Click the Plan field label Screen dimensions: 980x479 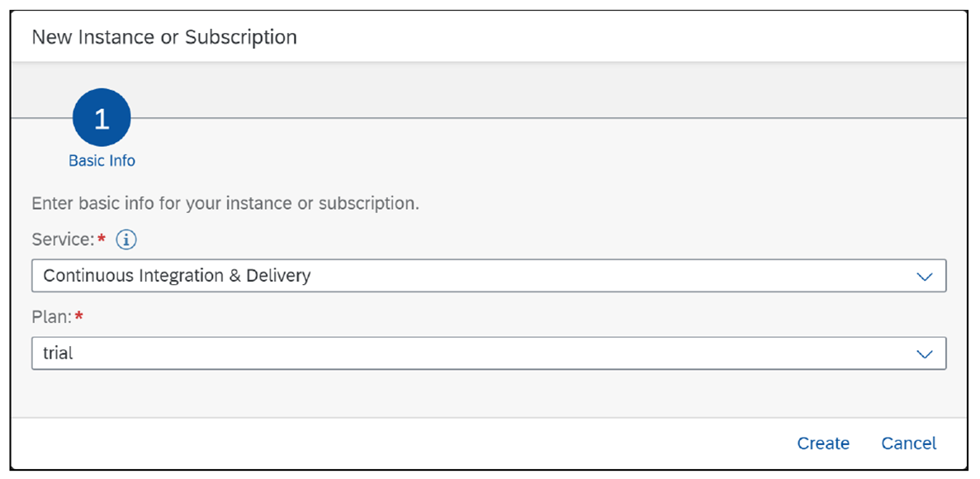click(x=52, y=316)
